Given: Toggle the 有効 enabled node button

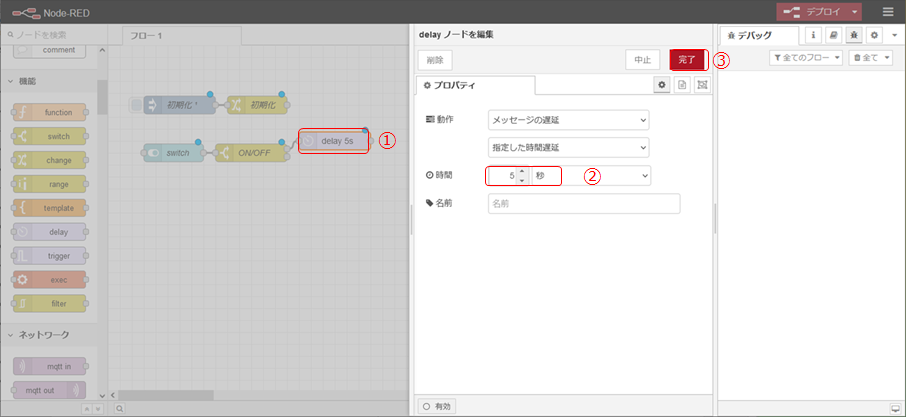Looking at the screenshot, I should click(438, 406).
